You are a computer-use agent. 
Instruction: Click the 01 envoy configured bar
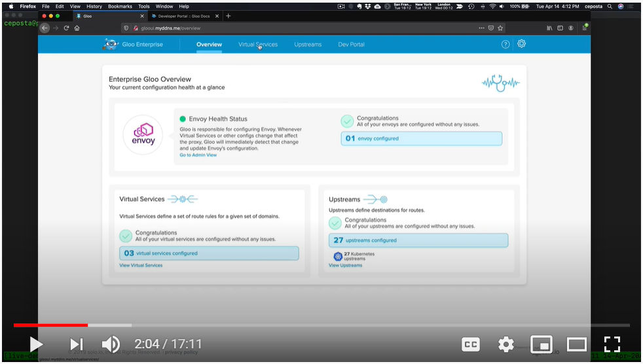[422, 139]
